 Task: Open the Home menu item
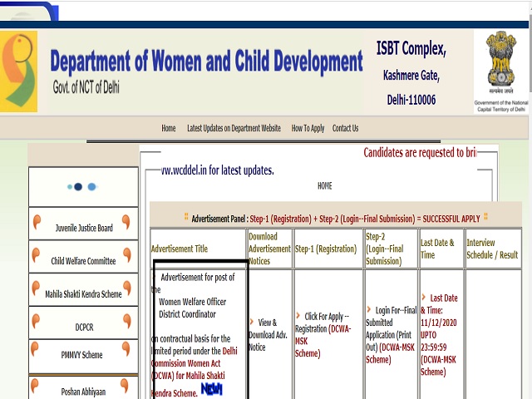click(x=168, y=128)
